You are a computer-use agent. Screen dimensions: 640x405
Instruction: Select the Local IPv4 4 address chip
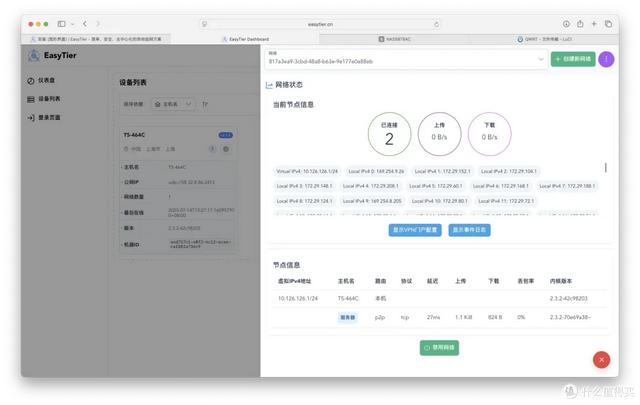pyautogui.click(x=371, y=186)
